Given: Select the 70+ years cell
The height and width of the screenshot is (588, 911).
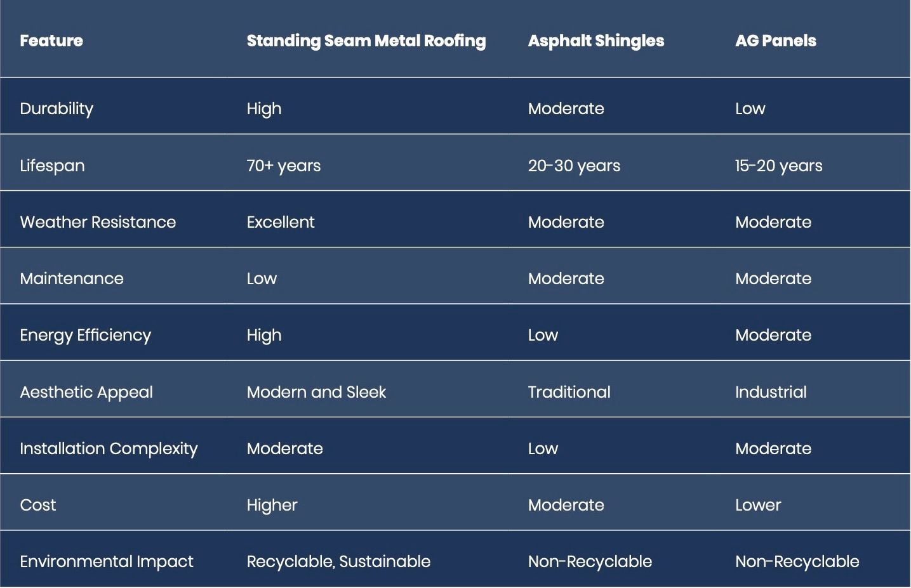Looking at the screenshot, I should [x=284, y=166].
